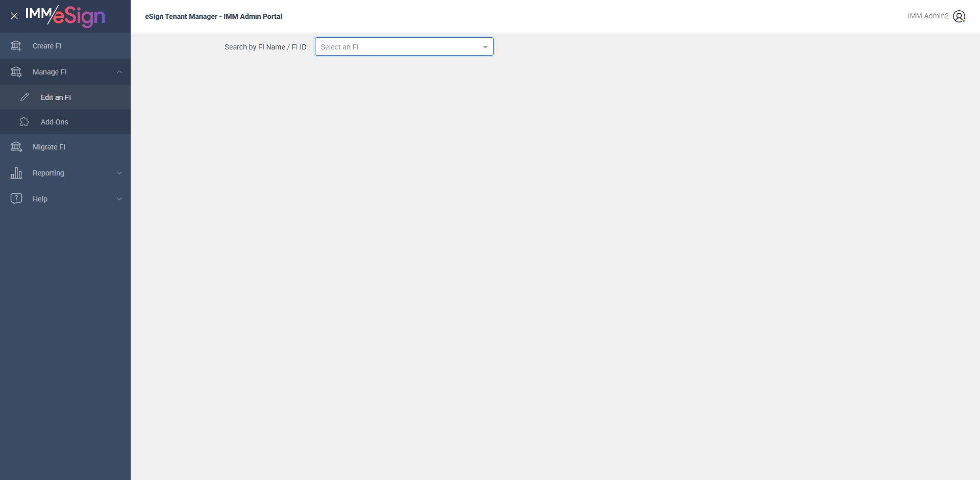Expand the Reporting menu chevron

(119, 173)
